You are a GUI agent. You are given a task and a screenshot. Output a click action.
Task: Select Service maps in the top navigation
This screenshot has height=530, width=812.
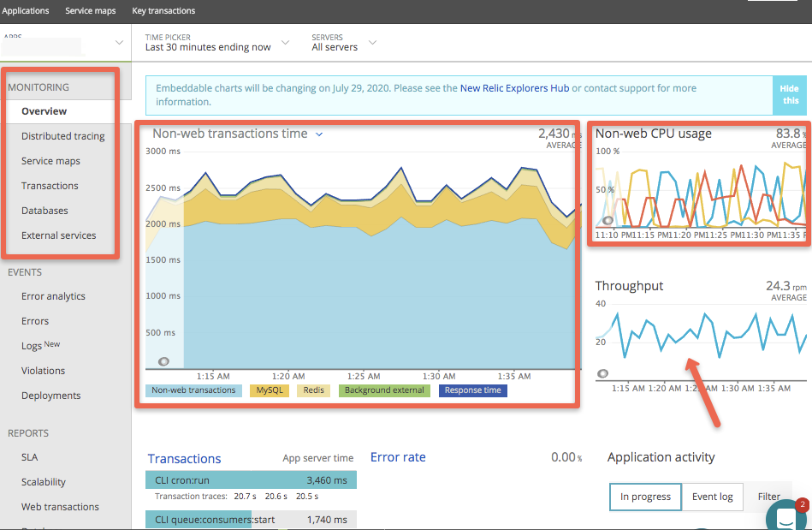pyautogui.click(x=90, y=11)
